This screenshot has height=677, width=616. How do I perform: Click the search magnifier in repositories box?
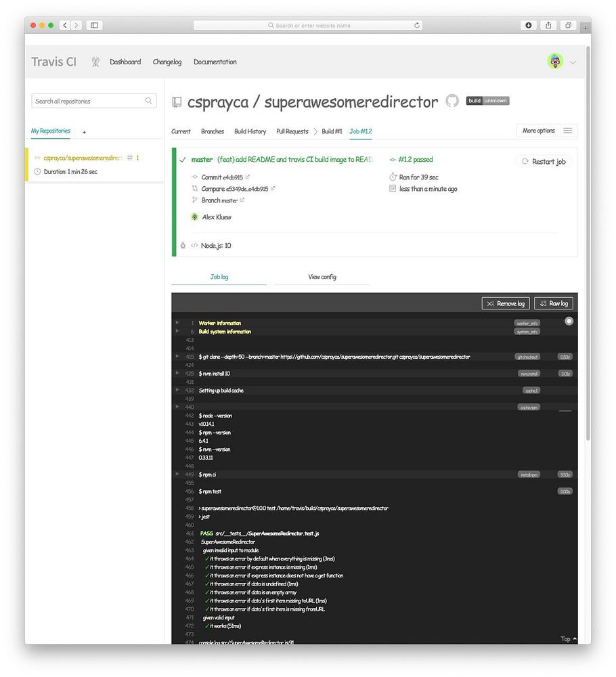(148, 101)
